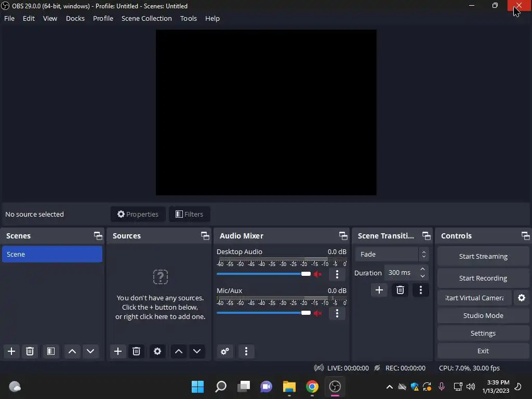Unmute Desktop Audio speaker icon

[x=317, y=274]
